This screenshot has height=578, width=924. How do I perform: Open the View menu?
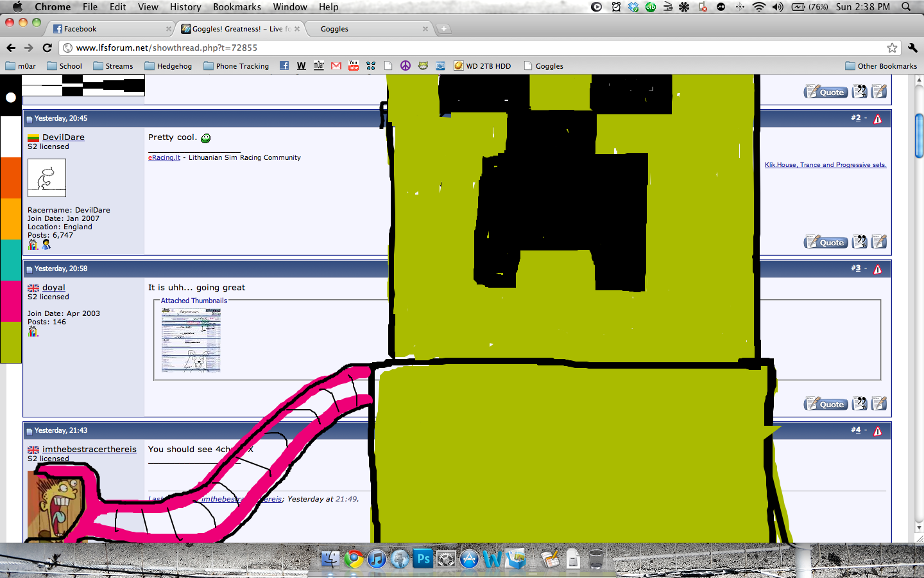coord(148,7)
